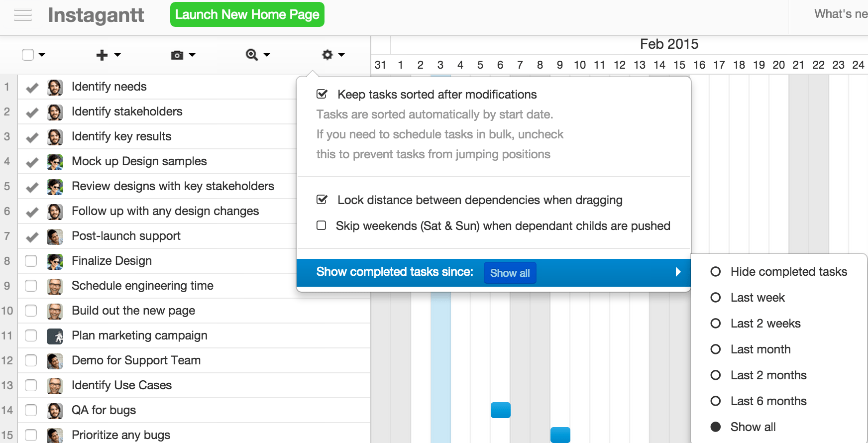Expand the add task dropdown arrow
Viewport: 868px width, 443px height.
pyautogui.click(x=117, y=55)
